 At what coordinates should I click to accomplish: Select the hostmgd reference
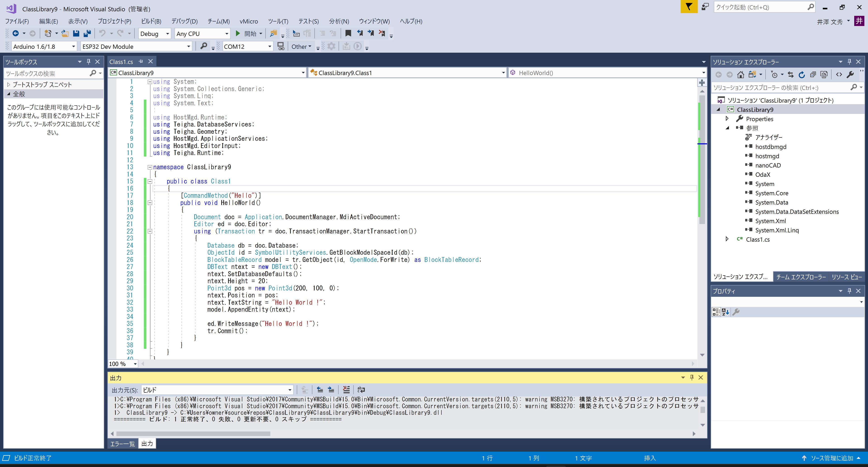tap(767, 156)
